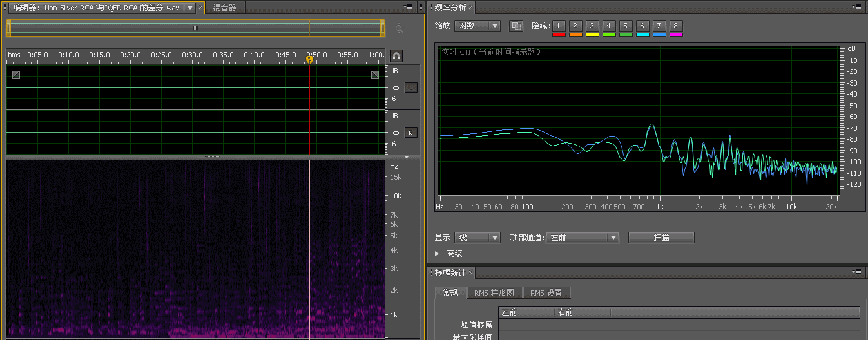Toggle frequency hold button 8
Screen dimensions: 868x340
676,26
